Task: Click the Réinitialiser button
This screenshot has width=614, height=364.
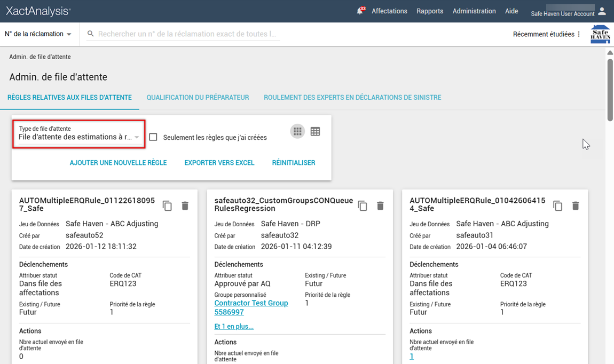Action: [x=294, y=162]
